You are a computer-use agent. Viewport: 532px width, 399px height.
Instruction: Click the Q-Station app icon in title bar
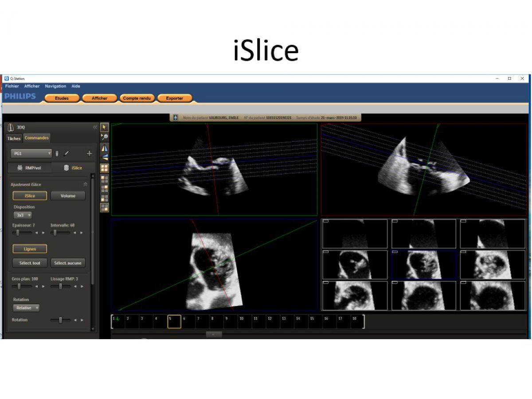coord(7,78)
